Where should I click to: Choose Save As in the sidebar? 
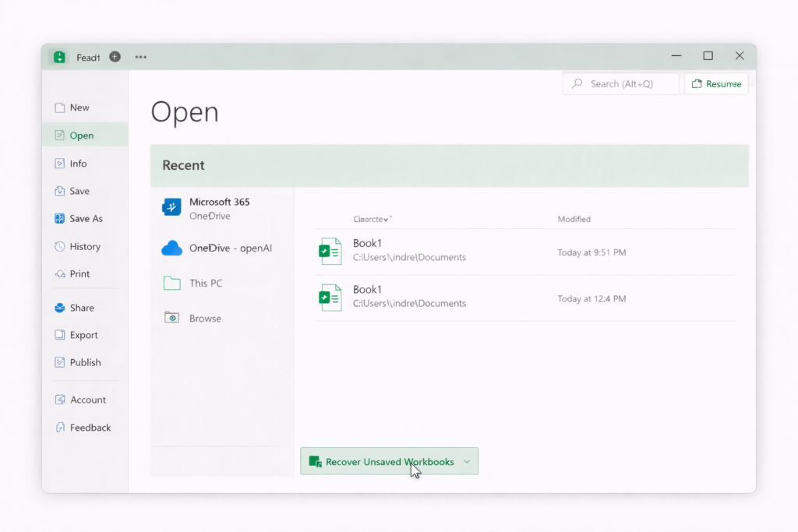tap(85, 218)
